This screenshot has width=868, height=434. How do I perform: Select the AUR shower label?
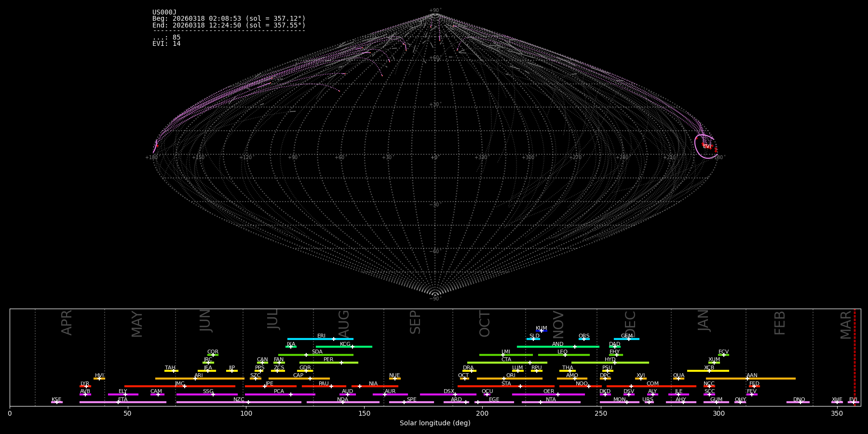(390, 392)
